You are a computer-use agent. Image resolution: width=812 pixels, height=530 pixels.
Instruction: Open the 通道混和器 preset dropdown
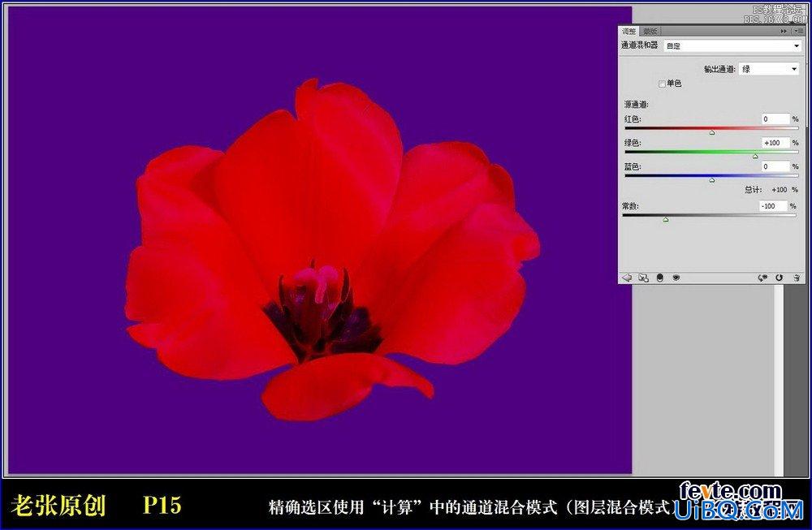tap(732, 46)
